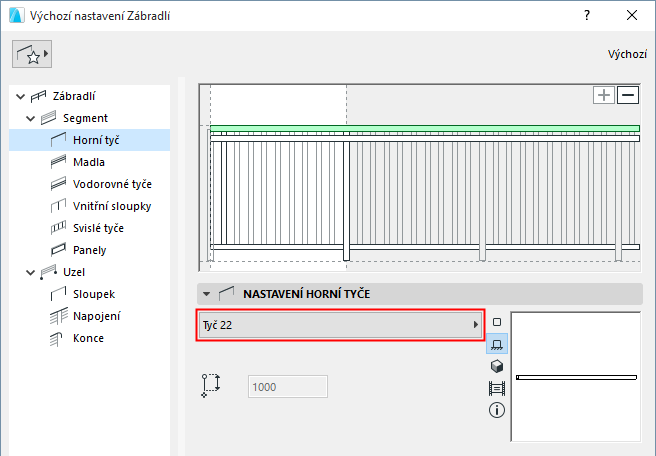The image size is (656, 456).
Task: Click the Nastavení horní tyče header icon
Action: click(x=226, y=294)
